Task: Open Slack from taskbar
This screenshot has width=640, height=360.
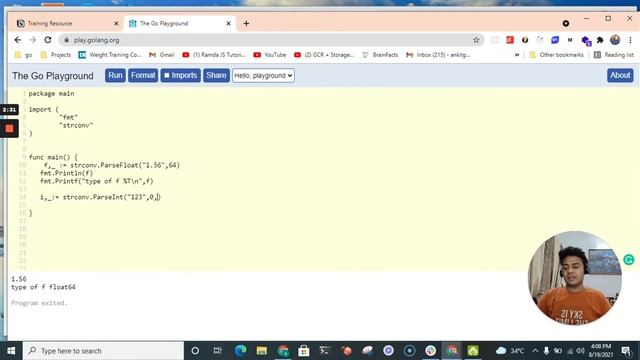Action: (x=431, y=351)
